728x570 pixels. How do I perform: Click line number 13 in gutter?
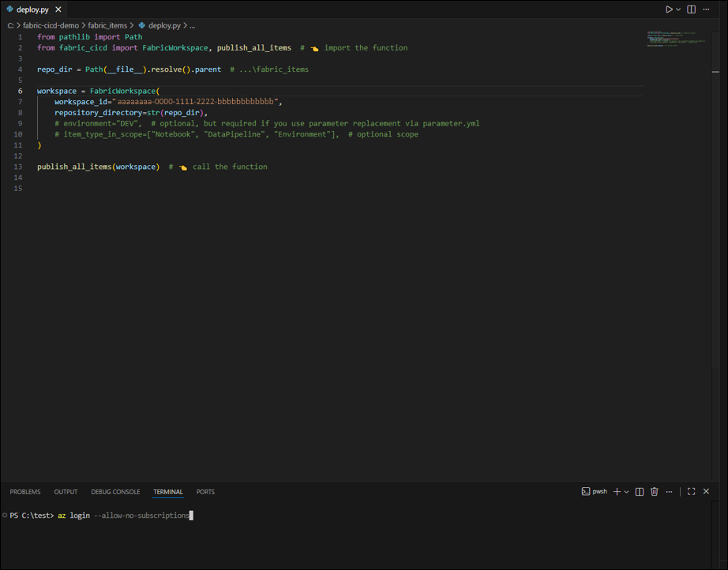pyautogui.click(x=17, y=167)
